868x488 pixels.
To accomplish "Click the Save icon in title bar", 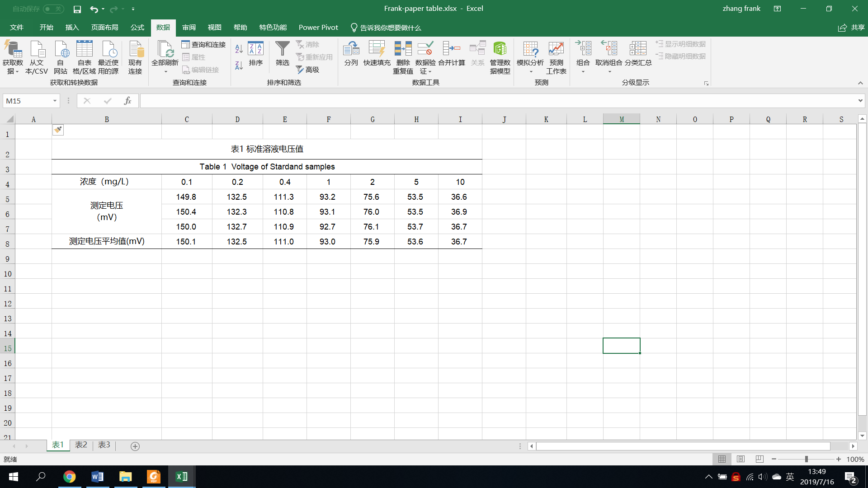I will 77,9.
